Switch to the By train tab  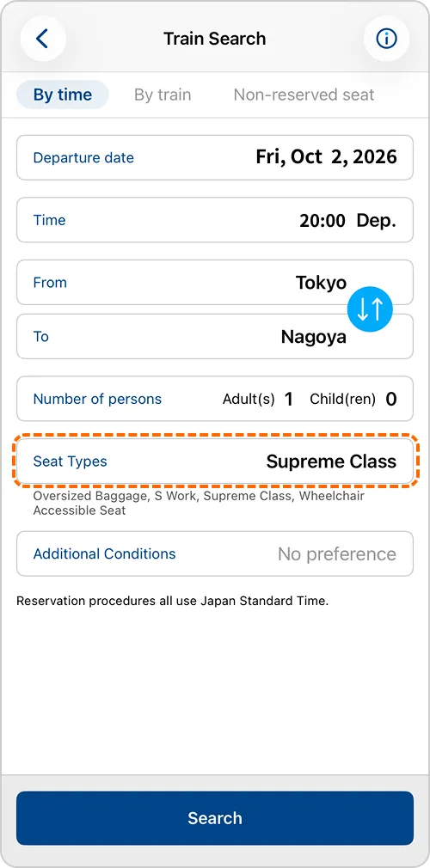point(163,95)
